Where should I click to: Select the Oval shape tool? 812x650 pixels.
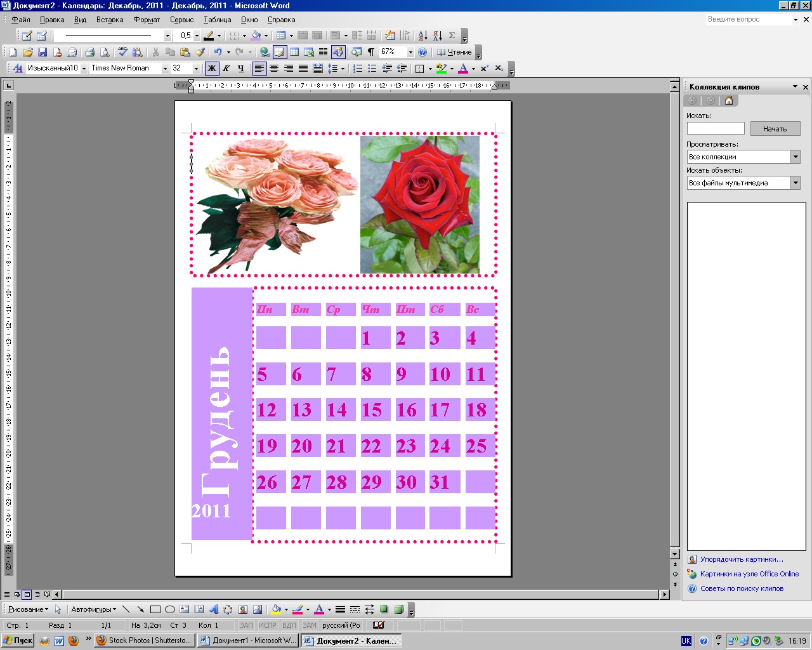tap(170, 609)
